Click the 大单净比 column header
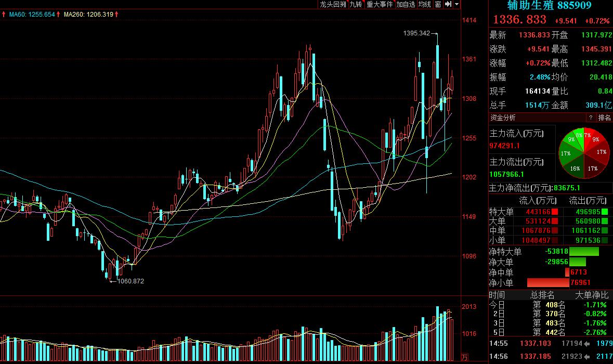The image size is (613, 364). coord(592,295)
